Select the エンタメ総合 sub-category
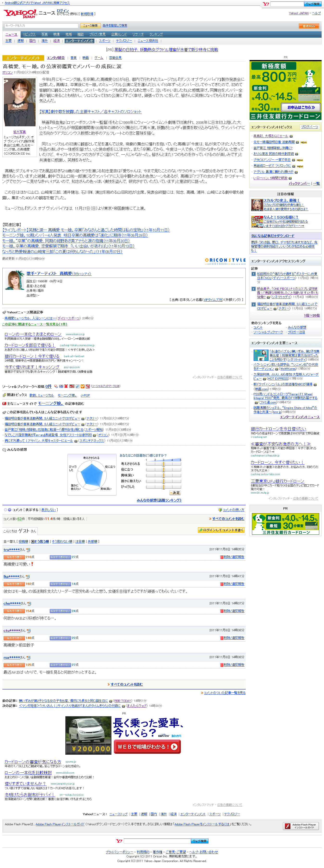Image resolution: width=324 pixels, height=868 pixels. point(56,58)
